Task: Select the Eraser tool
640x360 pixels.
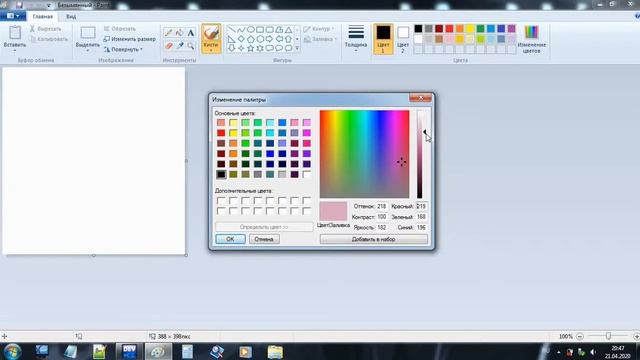Action: pos(168,46)
